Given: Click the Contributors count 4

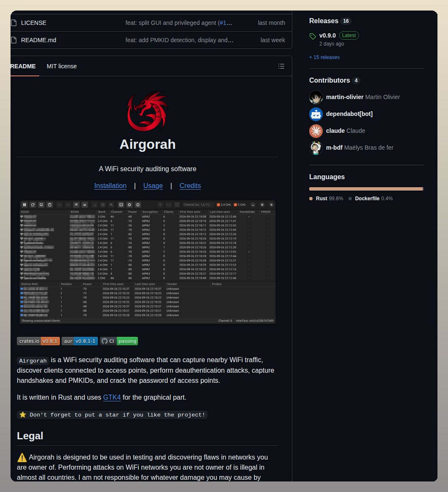Looking at the screenshot, I should [356, 81].
